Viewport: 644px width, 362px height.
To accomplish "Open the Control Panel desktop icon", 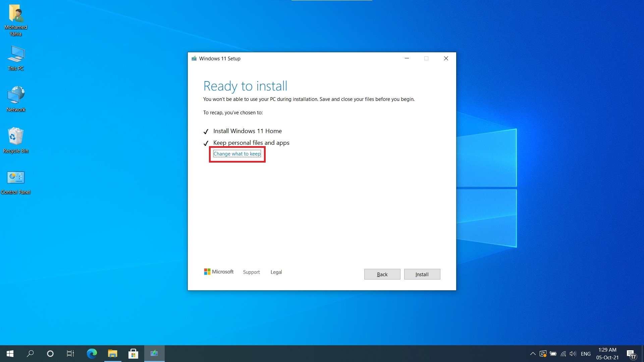I will click(16, 181).
